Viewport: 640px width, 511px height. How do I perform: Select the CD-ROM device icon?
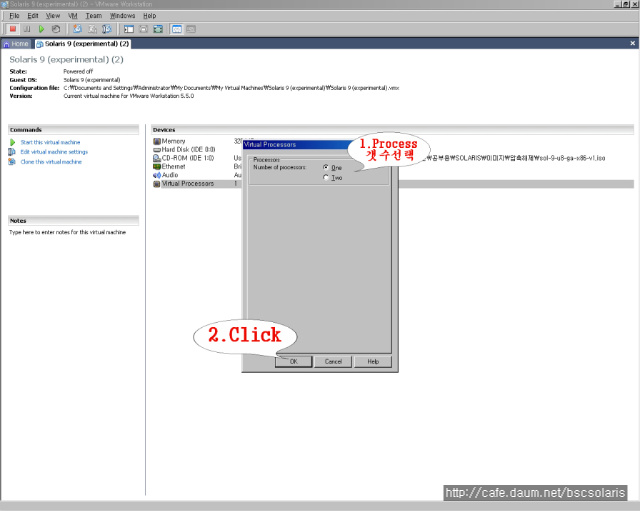157,158
